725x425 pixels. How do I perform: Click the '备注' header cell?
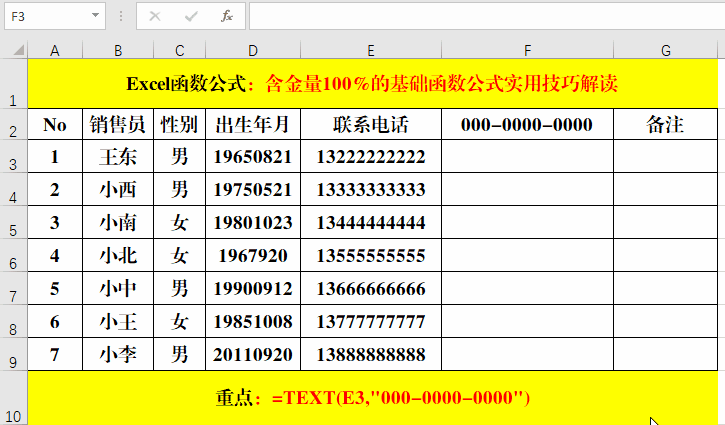[665, 124]
